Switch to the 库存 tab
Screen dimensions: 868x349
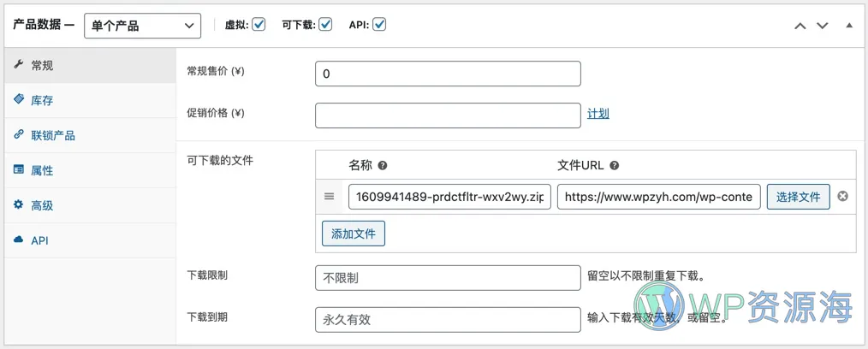90,101
